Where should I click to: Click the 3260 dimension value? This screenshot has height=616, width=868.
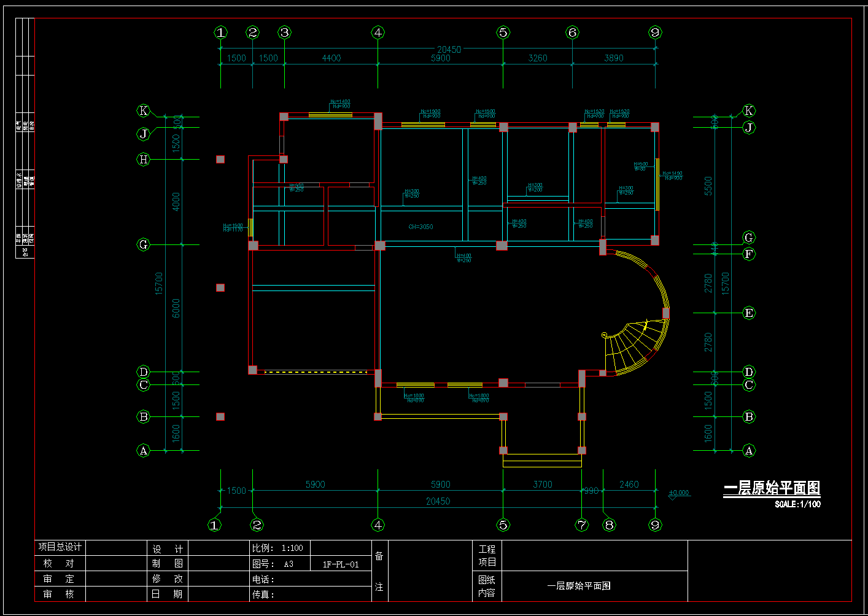tap(538, 58)
